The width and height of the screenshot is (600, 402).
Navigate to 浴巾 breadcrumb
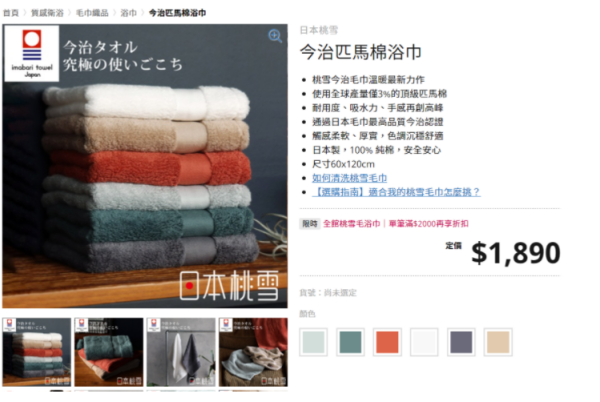point(128,13)
